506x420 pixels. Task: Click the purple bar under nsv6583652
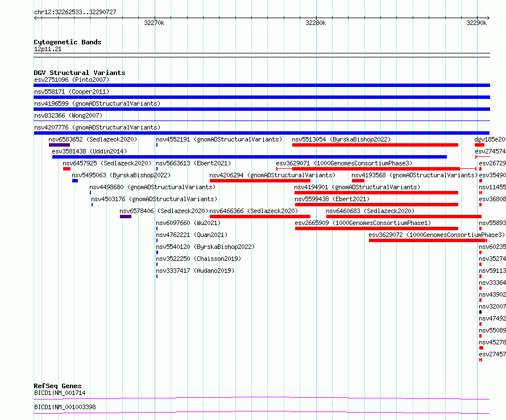pos(59,145)
